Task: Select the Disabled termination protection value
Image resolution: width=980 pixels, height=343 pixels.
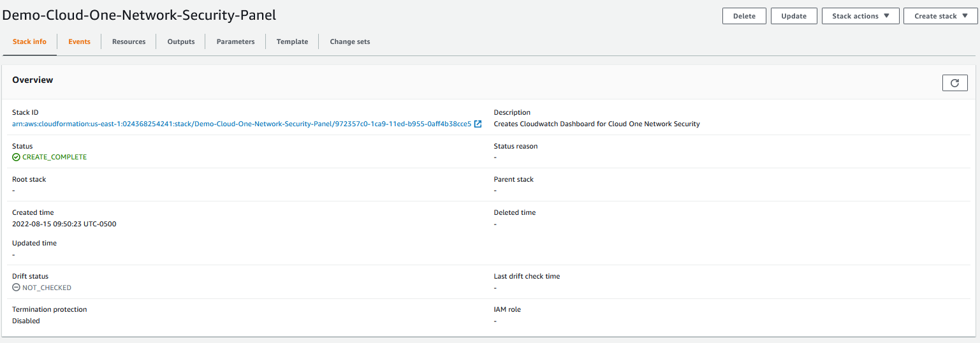Action: tap(26, 321)
